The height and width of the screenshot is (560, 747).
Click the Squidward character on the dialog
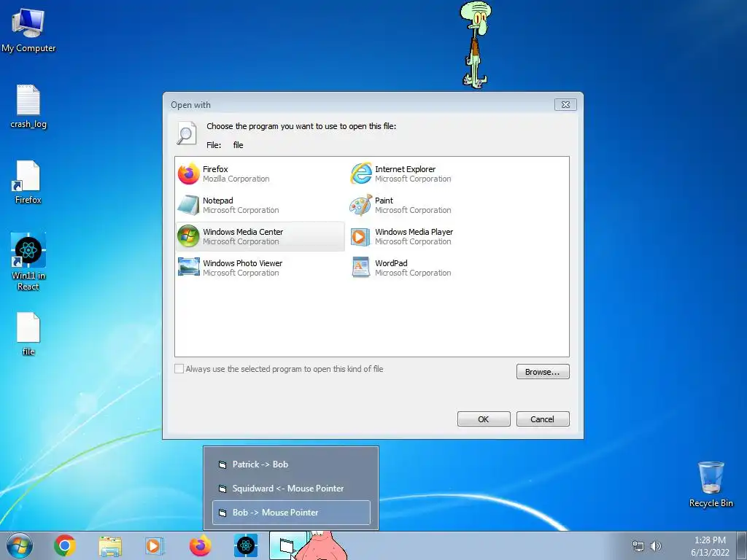pos(475,44)
